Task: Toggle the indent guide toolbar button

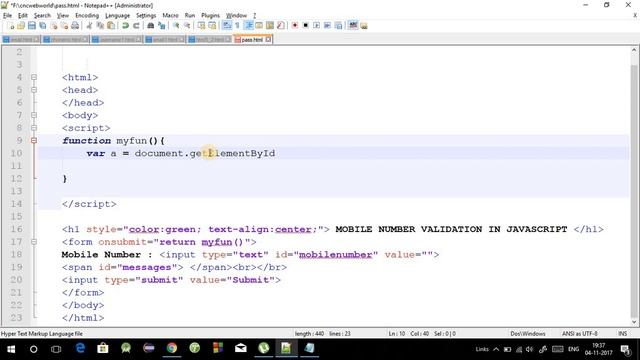Action: (248, 25)
